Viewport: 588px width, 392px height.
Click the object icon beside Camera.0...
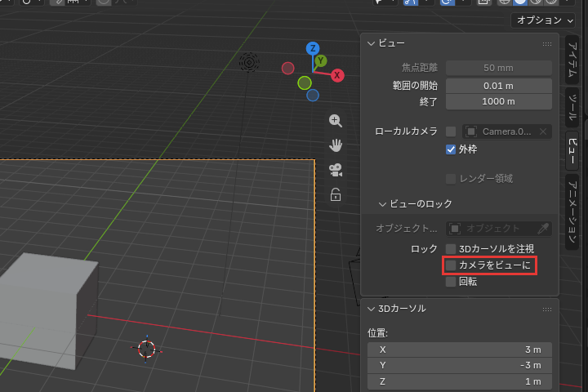(x=471, y=131)
